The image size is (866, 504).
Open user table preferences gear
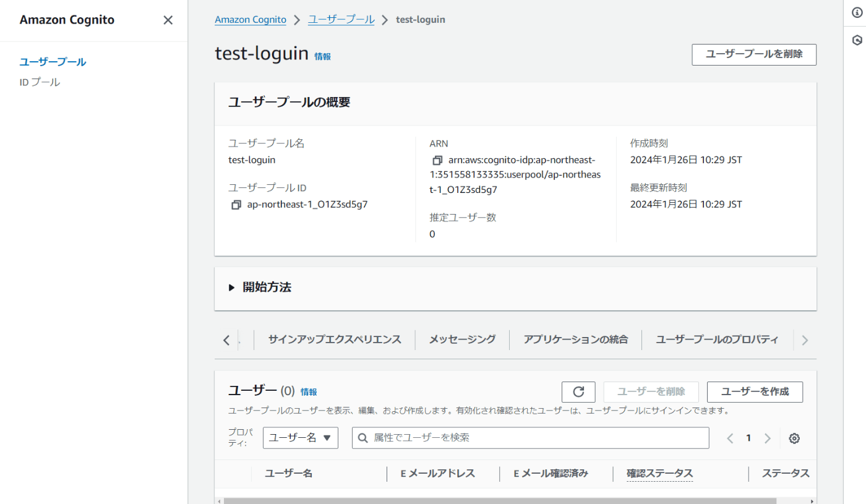[794, 438]
